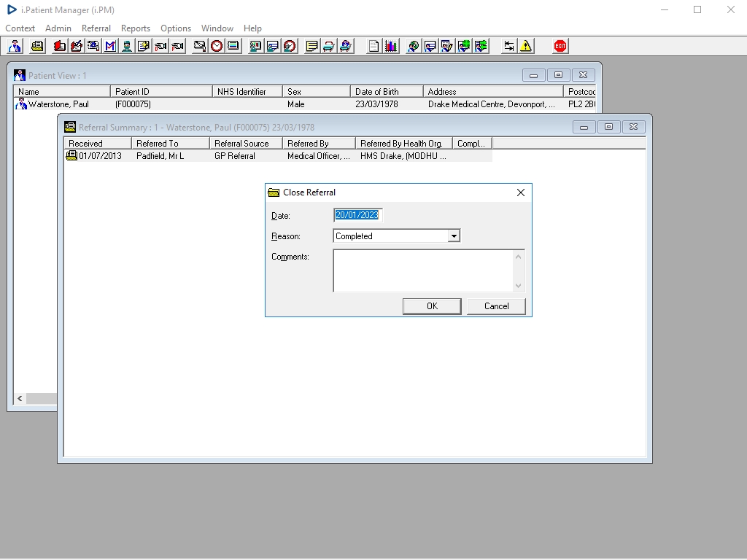This screenshot has width=747, height=560.
Task: Click the bar chart toolbar icon
Action: click(x=391, y=46)
